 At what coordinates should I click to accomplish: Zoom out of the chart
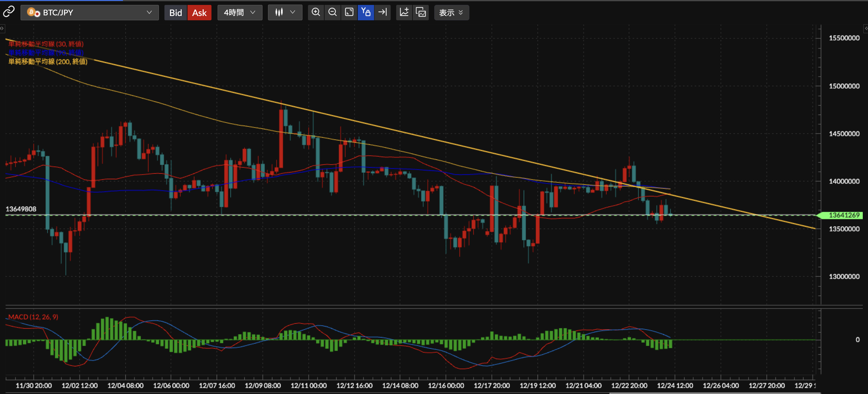pos(332,13)
